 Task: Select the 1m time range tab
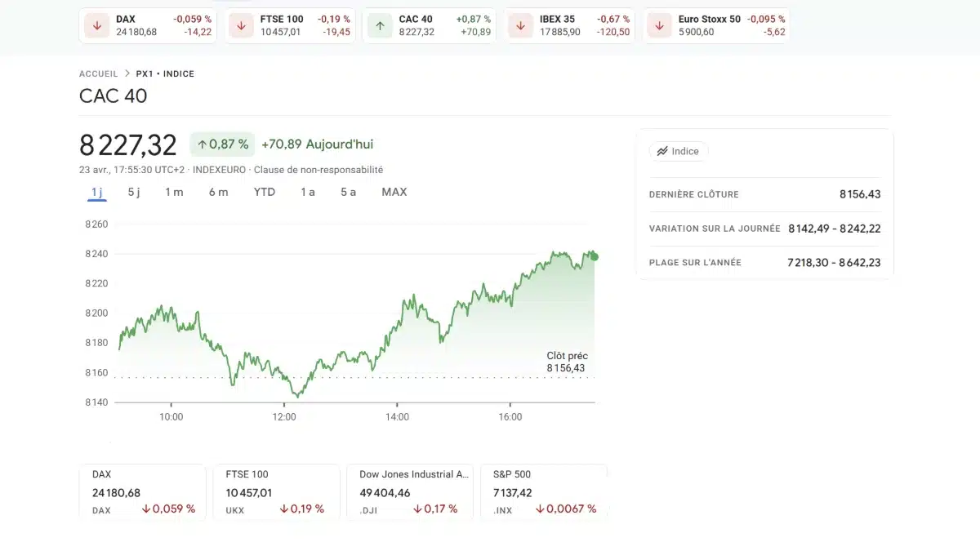tap(174, 192)
